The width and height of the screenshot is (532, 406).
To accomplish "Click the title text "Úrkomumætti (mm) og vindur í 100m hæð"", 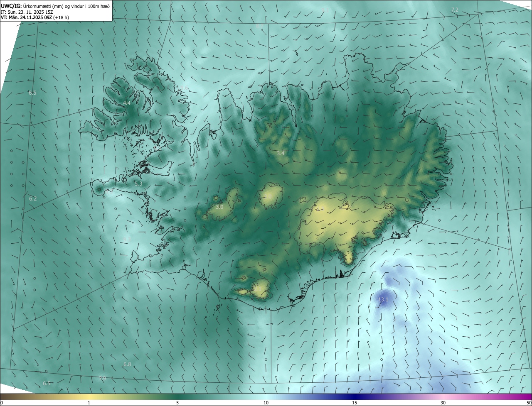I will (66, 5).
